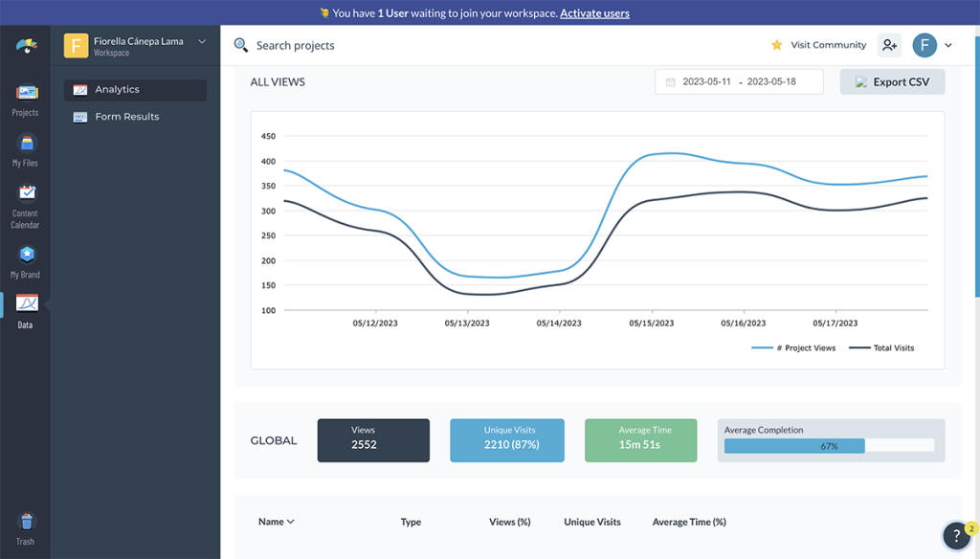Select the Analytics menu item
The height and width of the screenshot is (559, 980).
pos(135,90)
